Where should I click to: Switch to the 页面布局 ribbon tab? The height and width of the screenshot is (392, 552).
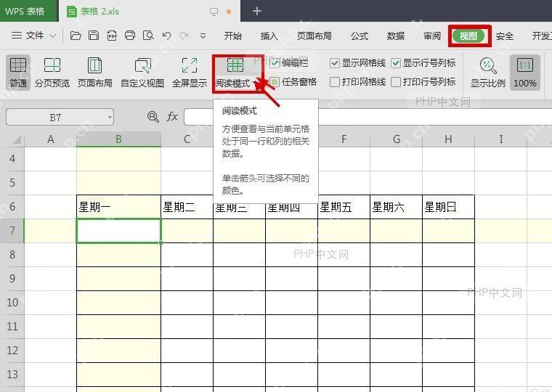(x=314, y=36)
